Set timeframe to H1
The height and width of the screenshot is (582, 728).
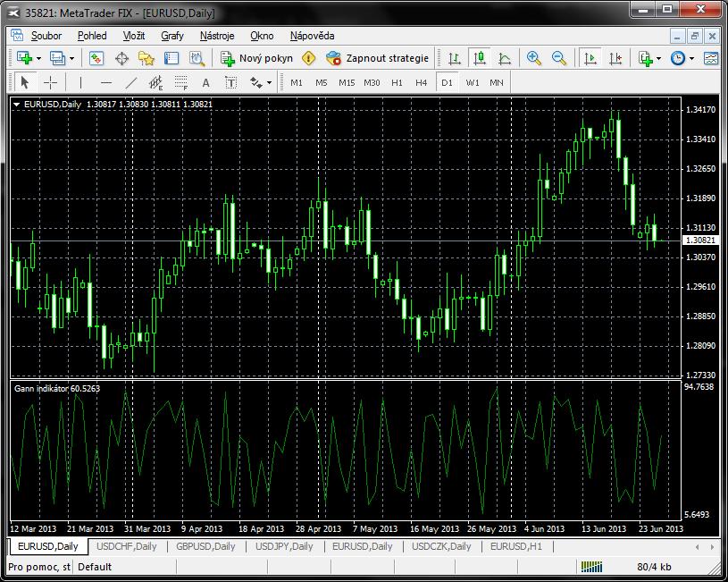coord(397,83)
